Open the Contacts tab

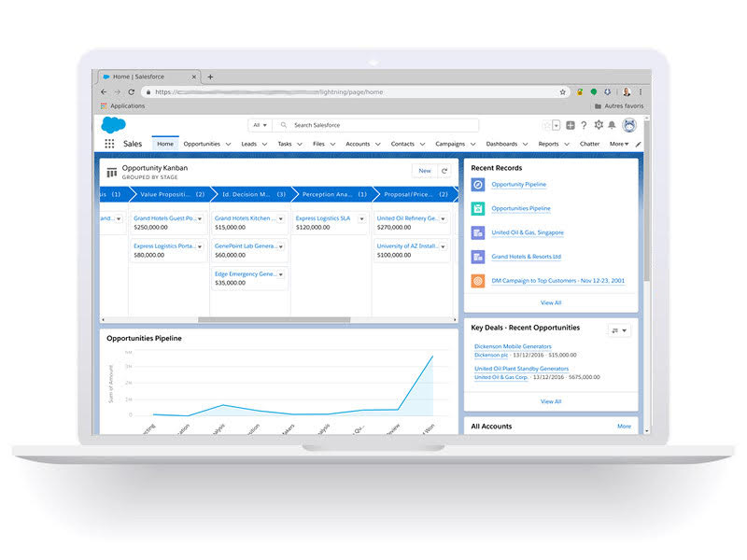click(402, 144)
